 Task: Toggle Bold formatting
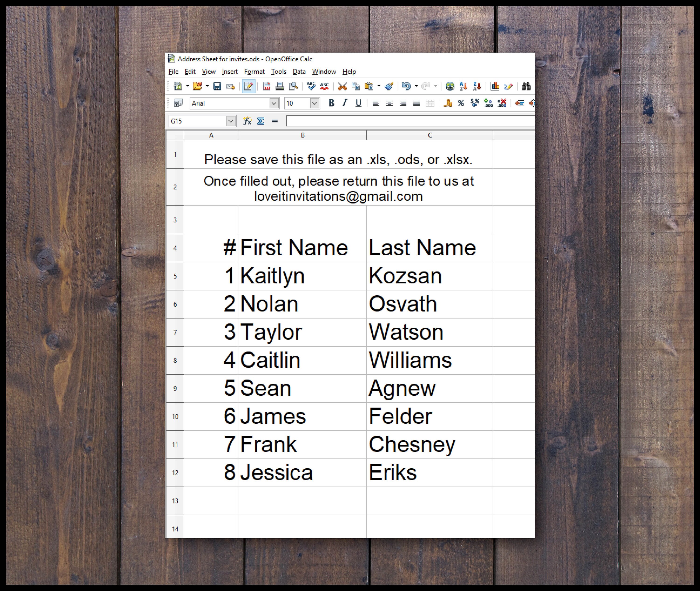(331, 103)
